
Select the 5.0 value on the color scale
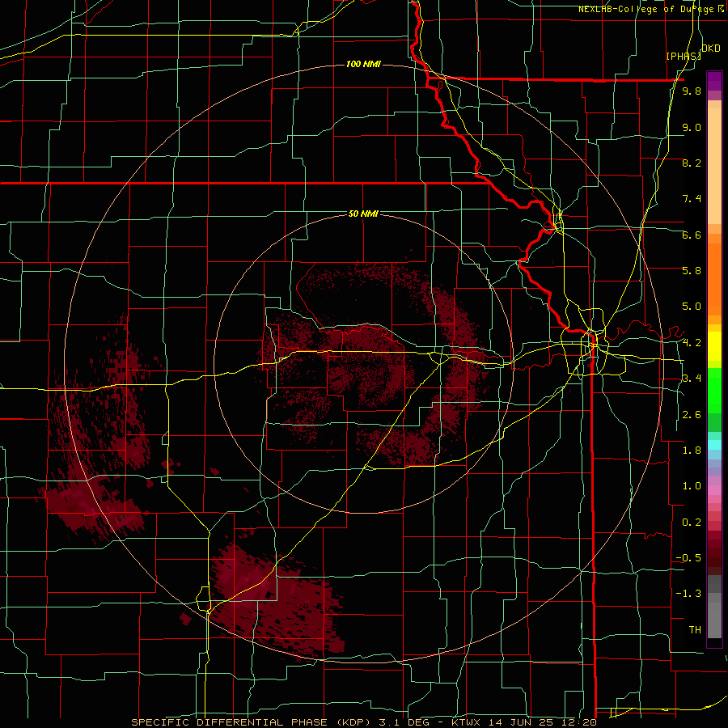point(692,307)
